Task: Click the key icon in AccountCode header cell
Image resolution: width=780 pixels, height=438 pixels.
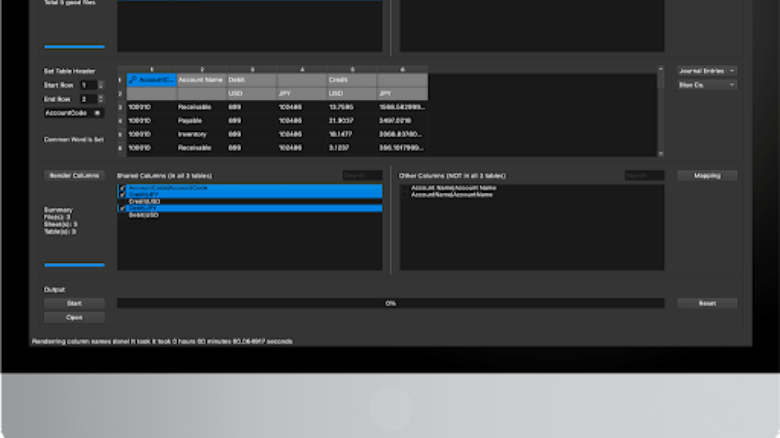Action: pos(132,80)
